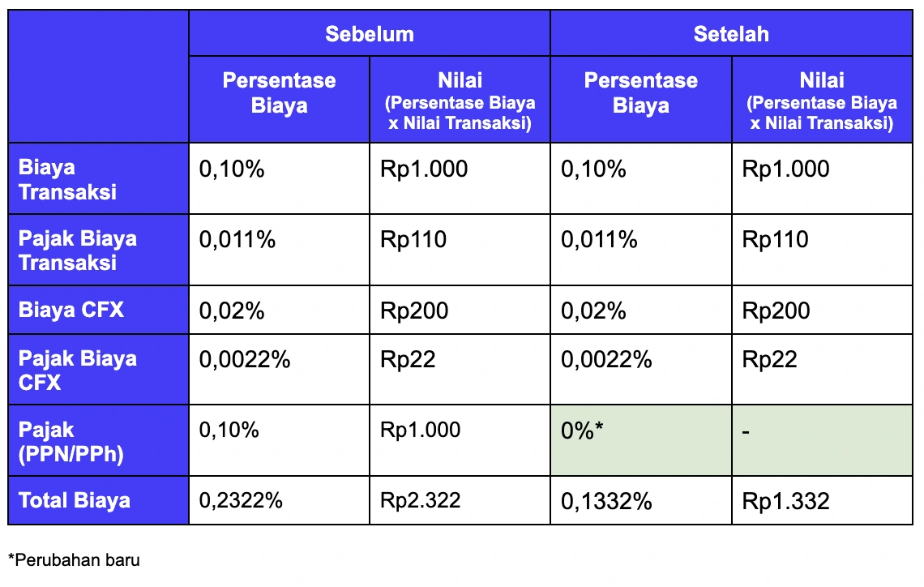Select the green dash value cell
Image resolution: width=924 pixels, height=587 pixels.
click(822, 440)
